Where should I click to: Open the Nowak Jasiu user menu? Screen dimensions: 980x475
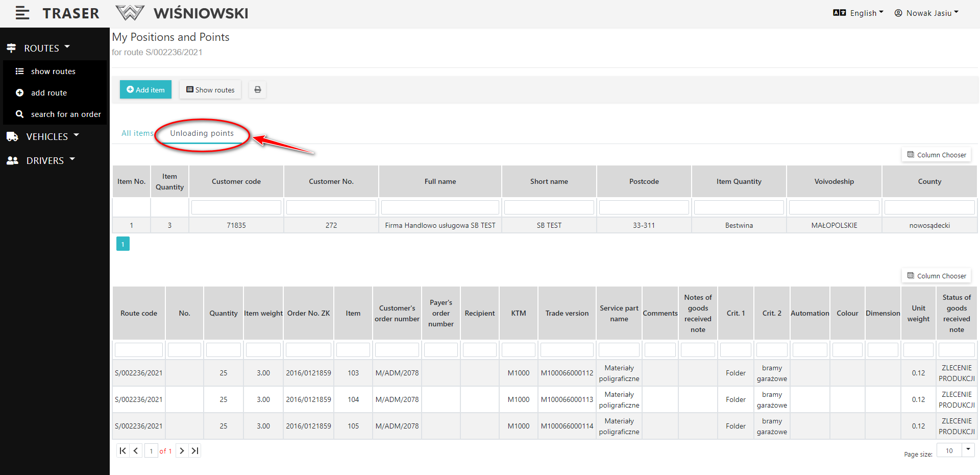tap(927, 13)
